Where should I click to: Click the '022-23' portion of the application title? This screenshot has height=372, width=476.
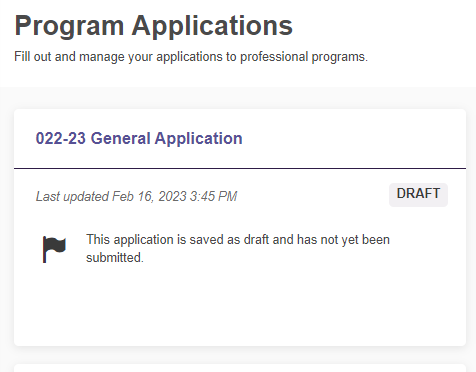pyautogui.click(x=61, y=138)
